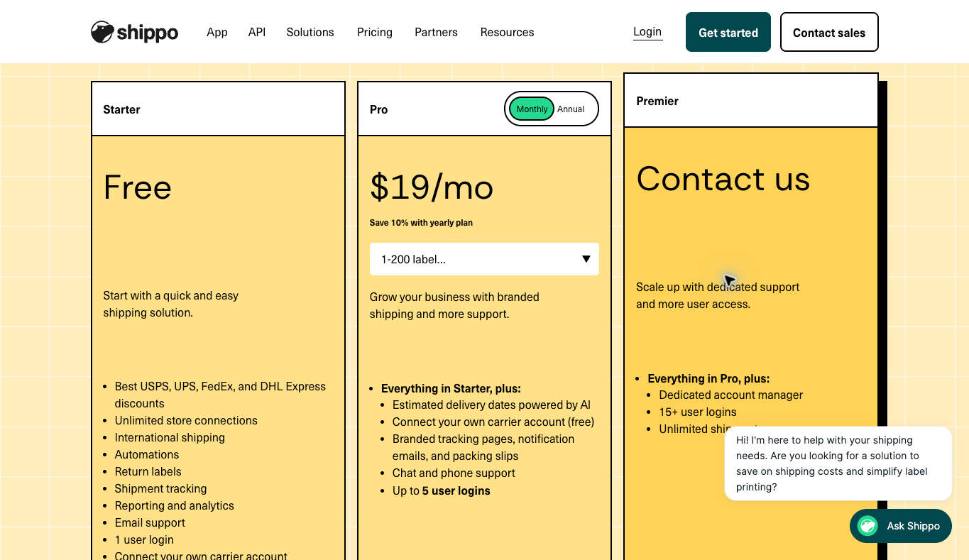The height and width of the screenshot is (560, 969).
Task: Switch Pro plan billing to Annual
Action: 571,109
